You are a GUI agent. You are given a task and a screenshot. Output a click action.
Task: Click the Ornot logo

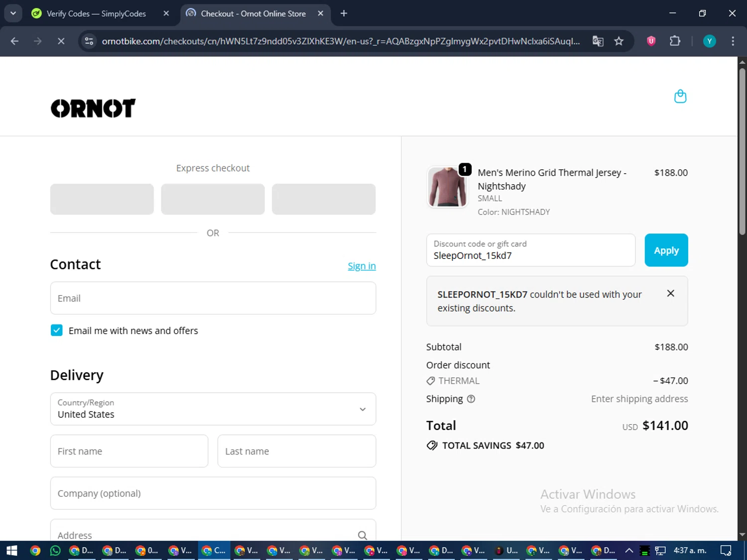[x=93, y=108]
